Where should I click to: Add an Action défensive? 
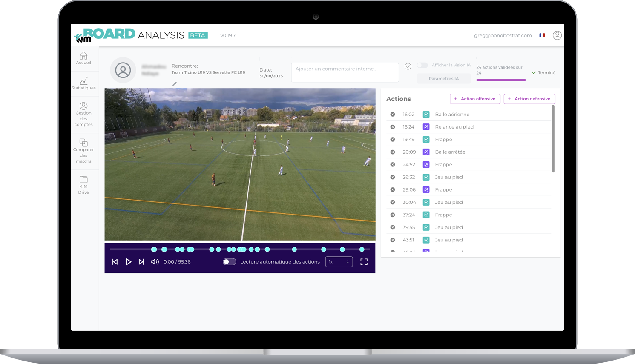tap(529, 99)
